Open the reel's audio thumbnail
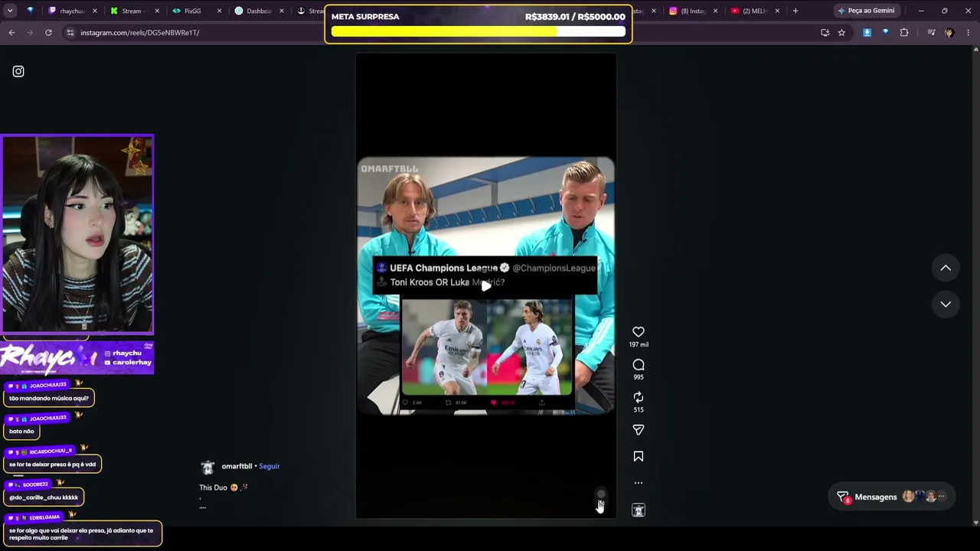The height and width of the screenshot is (551, 980). click(x=639, y=510)
